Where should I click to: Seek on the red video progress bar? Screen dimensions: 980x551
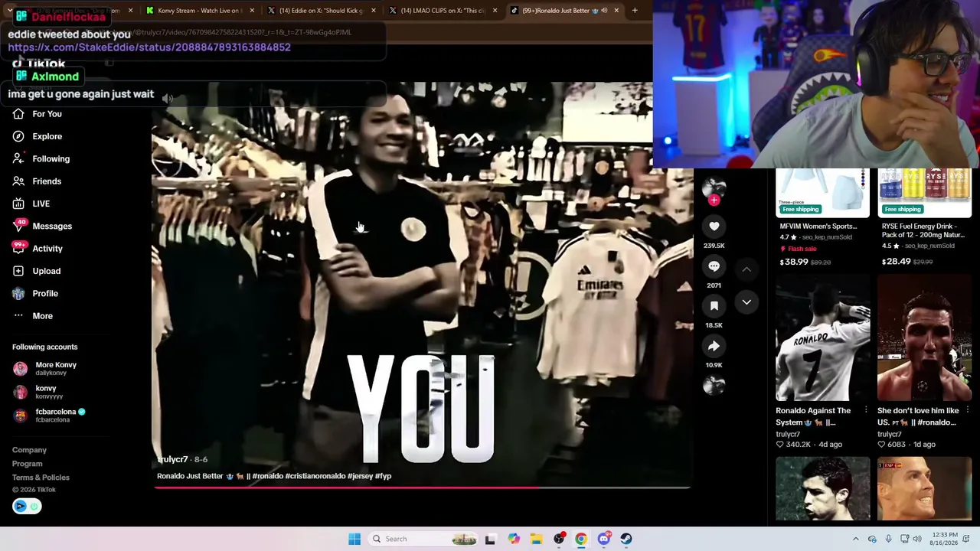[423, 487]
